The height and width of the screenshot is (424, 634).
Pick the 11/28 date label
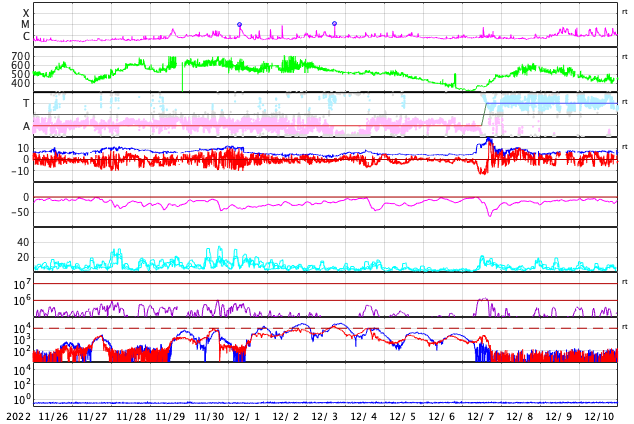click(131, 416)
